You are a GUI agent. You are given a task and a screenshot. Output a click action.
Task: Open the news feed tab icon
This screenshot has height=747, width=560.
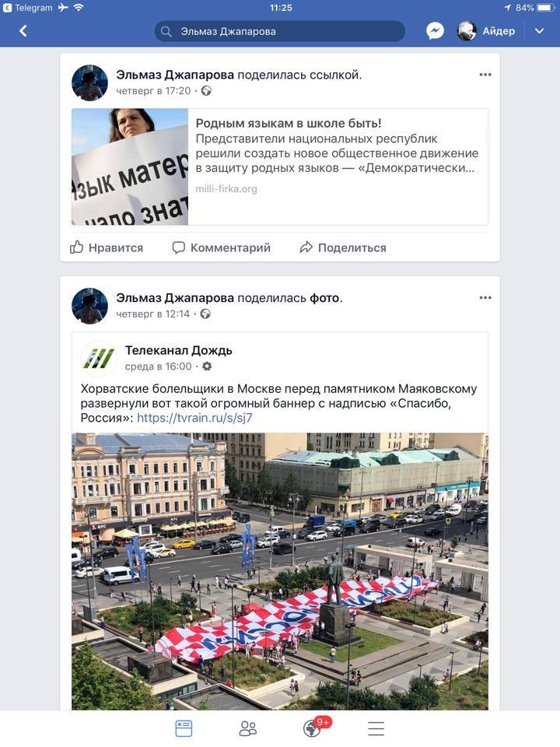pyautogui.click(x=184, y=728)
